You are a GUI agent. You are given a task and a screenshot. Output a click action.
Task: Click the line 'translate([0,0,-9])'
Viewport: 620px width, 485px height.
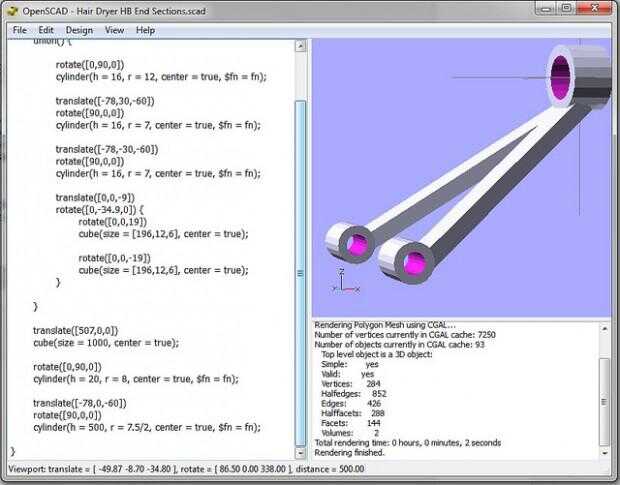(95, 198)
